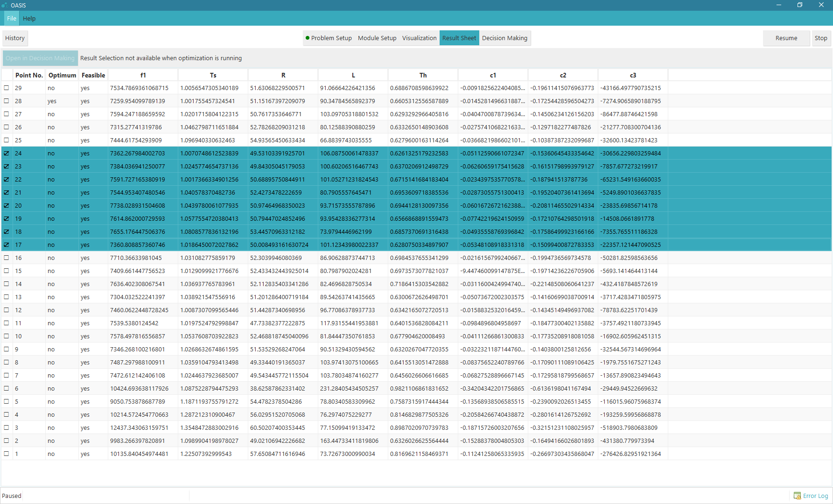Screen dimensions: 833x504
Task: Switch to the Module Setup tab
Action: pos(377,38)
